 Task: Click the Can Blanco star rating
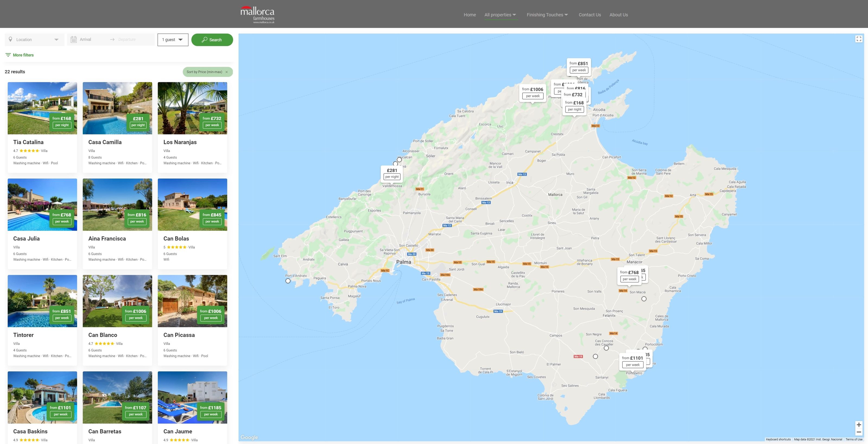tap(104, 344)
